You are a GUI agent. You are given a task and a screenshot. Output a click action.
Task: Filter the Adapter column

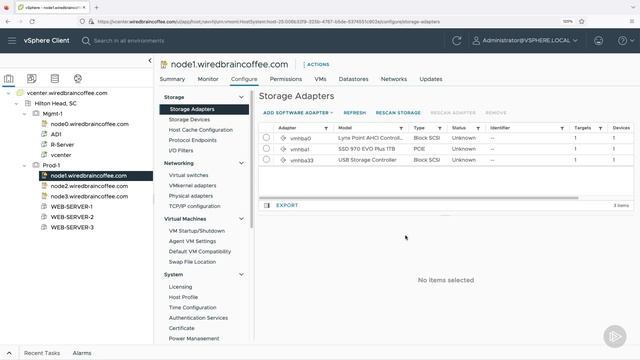326,128
